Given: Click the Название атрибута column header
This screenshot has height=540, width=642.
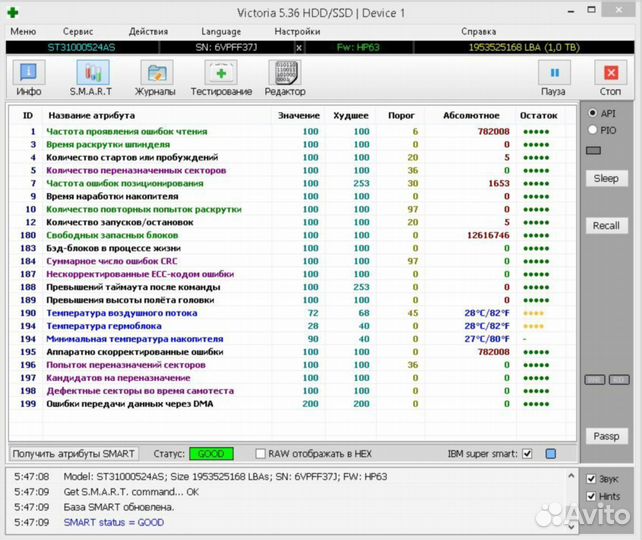Looking at the screenshot, I should [92, 115].
